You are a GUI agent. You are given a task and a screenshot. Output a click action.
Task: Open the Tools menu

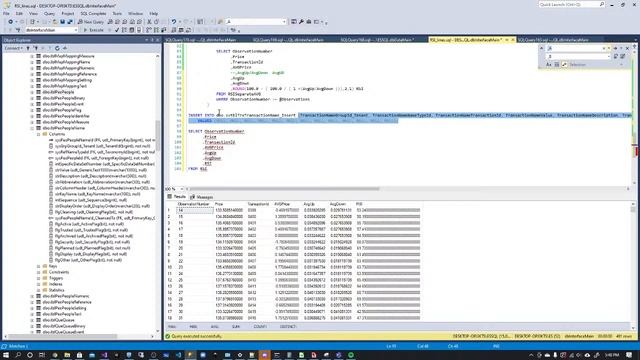(117, 13)
